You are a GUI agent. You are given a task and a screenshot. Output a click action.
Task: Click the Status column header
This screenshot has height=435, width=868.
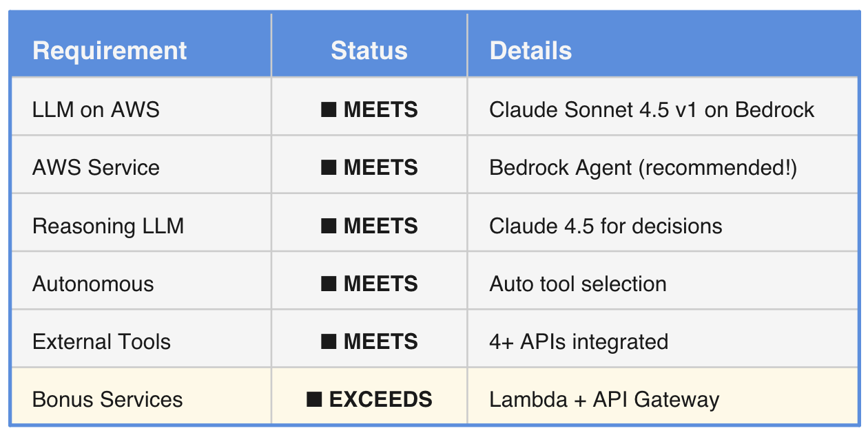pyautogui.click(x=369, y=51)
